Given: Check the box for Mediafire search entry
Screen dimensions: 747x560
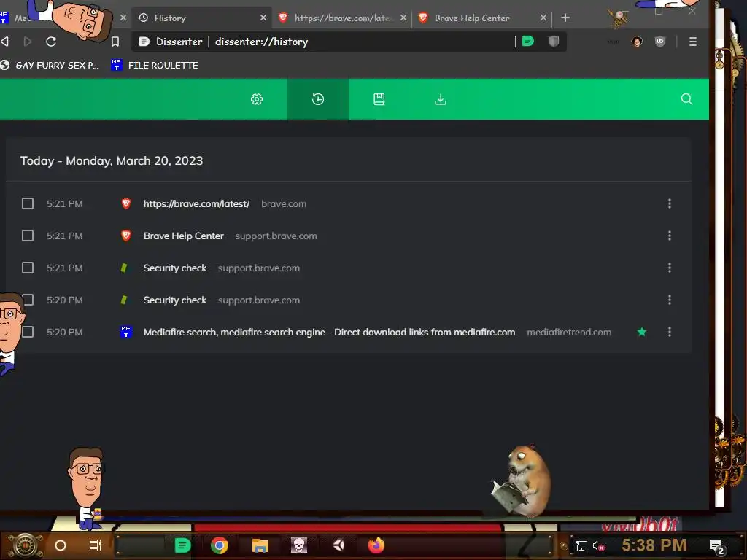Looking at the screenshot, I should [x=28, y=332].
